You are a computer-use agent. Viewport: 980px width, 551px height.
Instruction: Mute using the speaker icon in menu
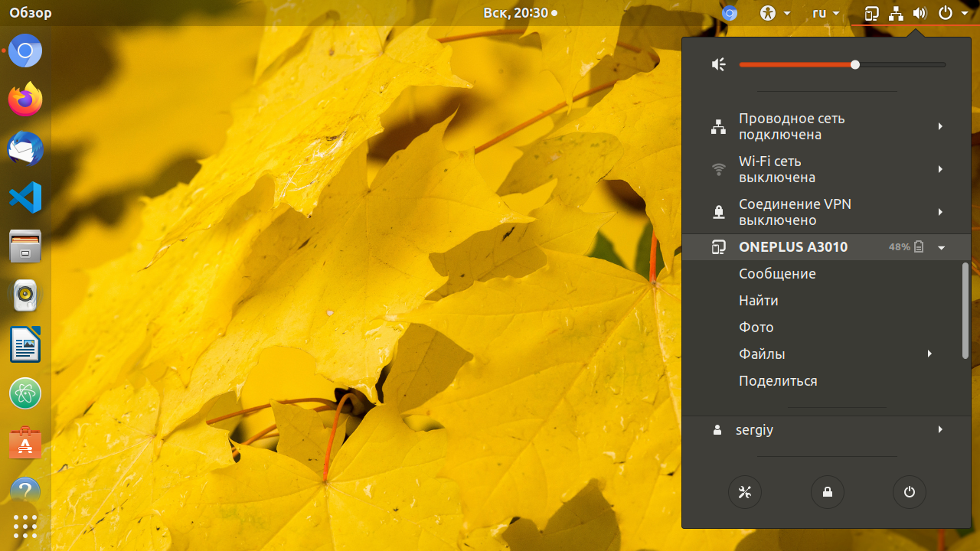pyautogui.click(x=718, y=65)
